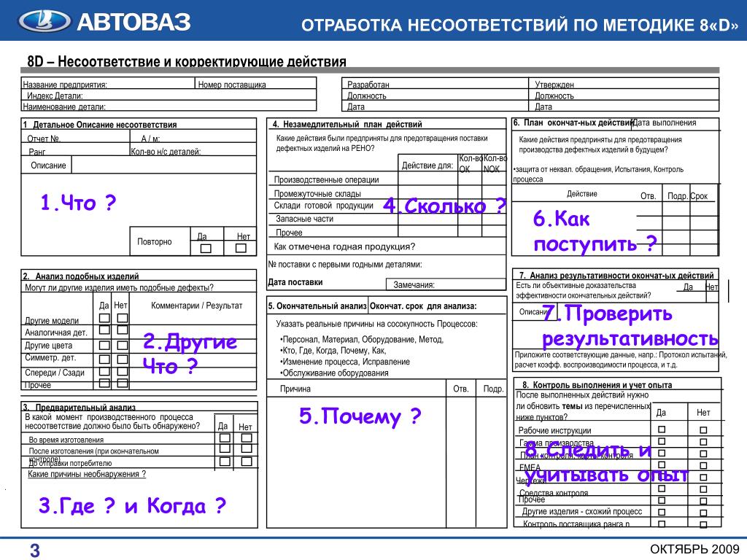Click the Индекс Детали field
This screenshot has height=560, width=747.
coord(169,96)
